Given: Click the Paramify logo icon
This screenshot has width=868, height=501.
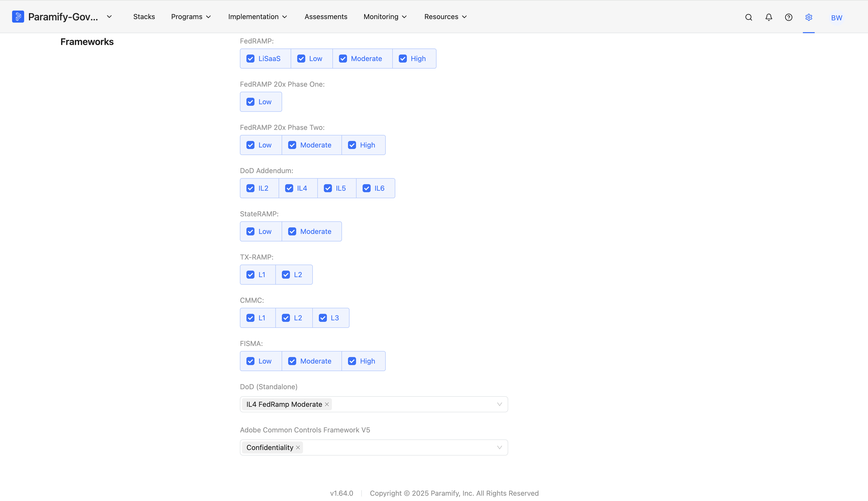Looking at the screenshot, I should (18, 17).
